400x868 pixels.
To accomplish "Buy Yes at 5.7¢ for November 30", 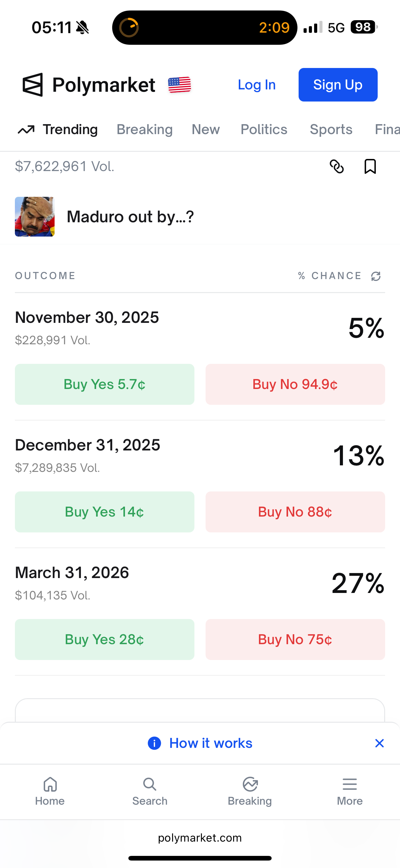I will click(x=104, y=384).
